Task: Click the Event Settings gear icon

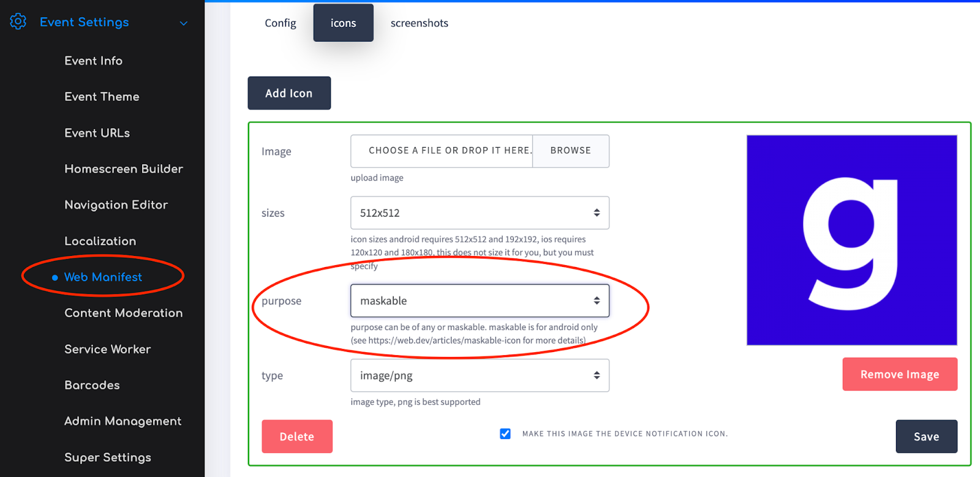Action: click(x=18, y=22)
